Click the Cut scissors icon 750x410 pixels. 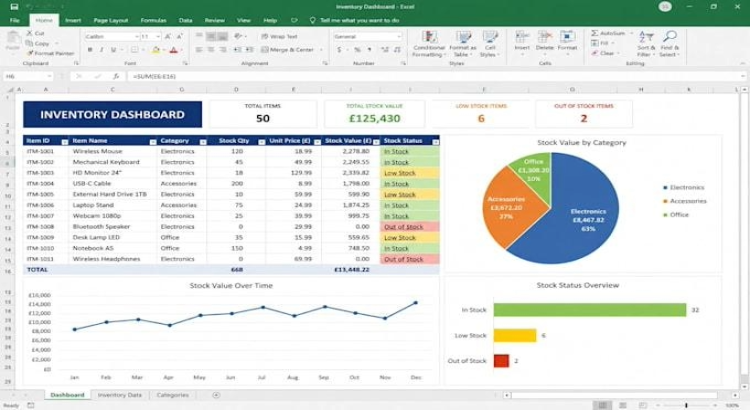coord(29,33)
